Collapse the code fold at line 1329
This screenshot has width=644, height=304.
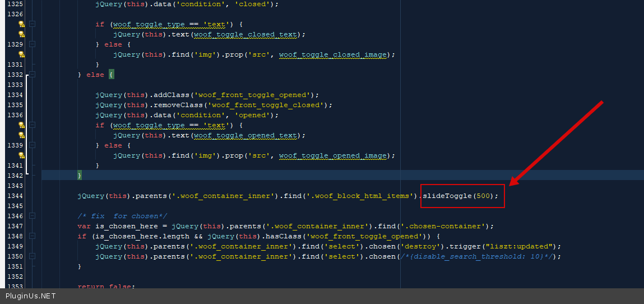click(x=33, y=44)
